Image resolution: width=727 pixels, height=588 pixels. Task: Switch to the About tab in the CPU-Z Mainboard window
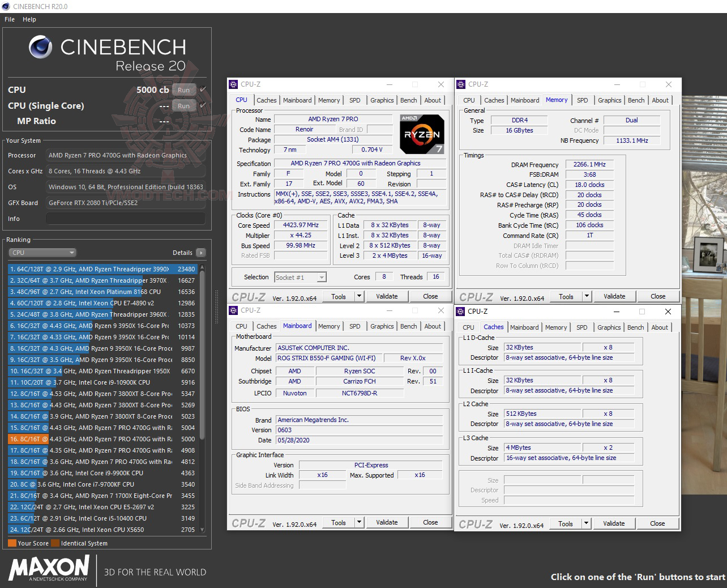[x=433, y=326]
